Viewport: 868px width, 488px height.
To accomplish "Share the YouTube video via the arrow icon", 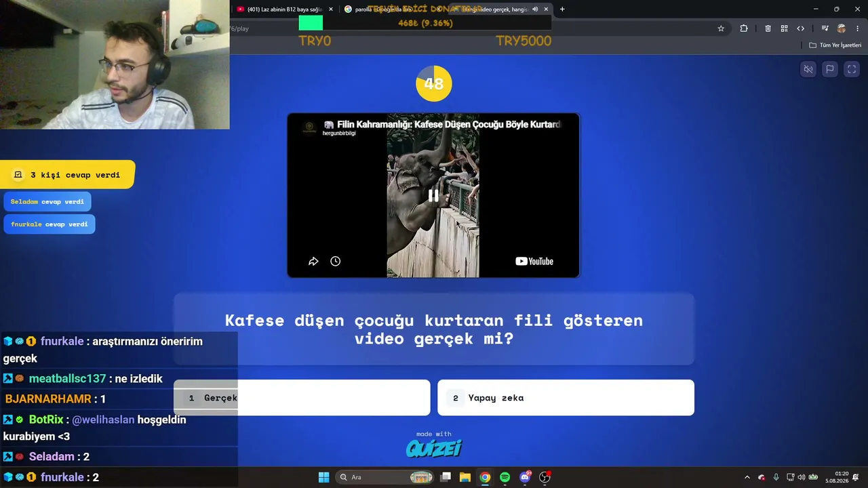I will click(313, 261).
